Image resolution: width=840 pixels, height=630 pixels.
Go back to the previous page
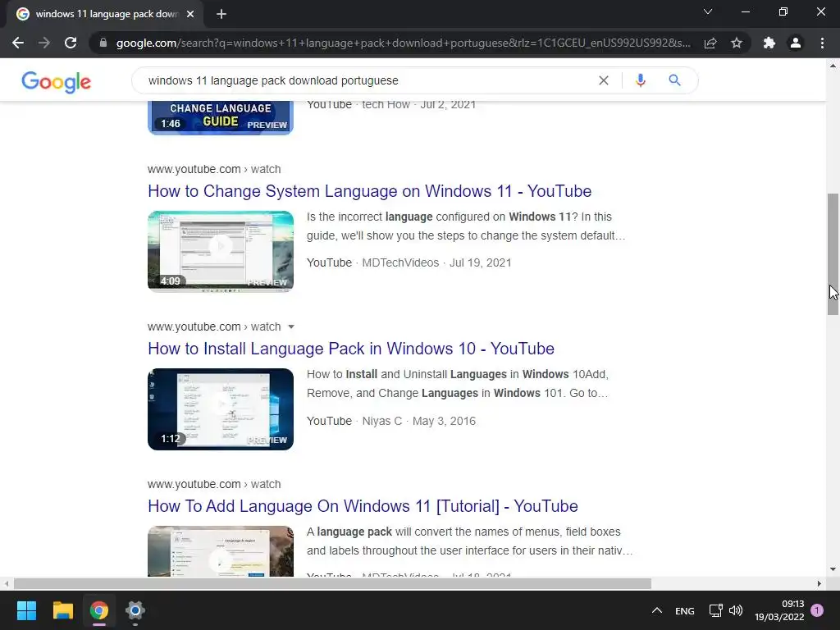[x=18, y=43]
